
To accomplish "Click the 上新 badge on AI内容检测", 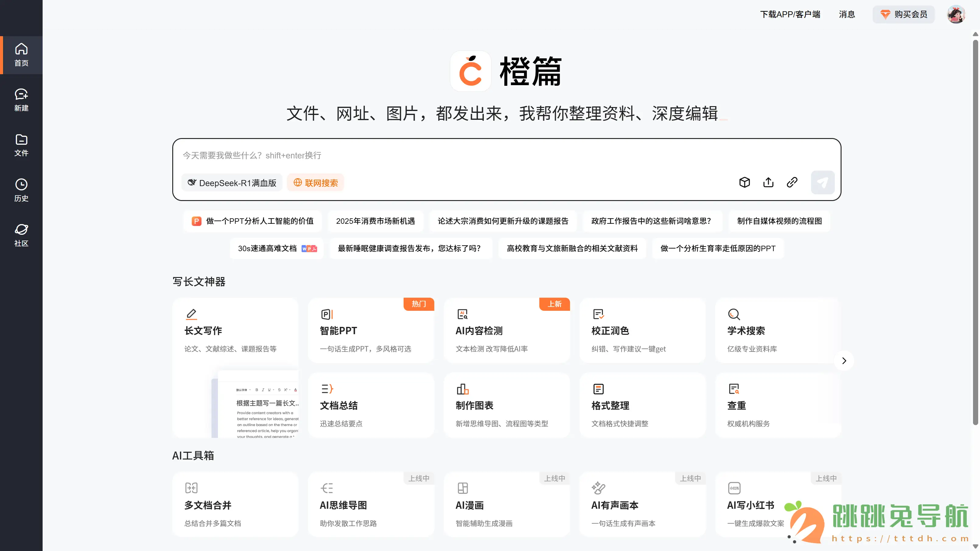I will [554, 304].
